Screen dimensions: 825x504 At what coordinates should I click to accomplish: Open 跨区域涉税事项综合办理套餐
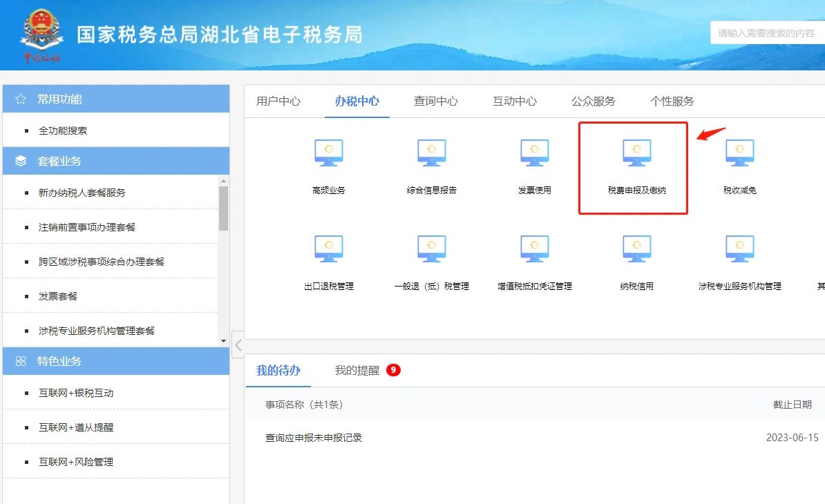click(102, 262)
